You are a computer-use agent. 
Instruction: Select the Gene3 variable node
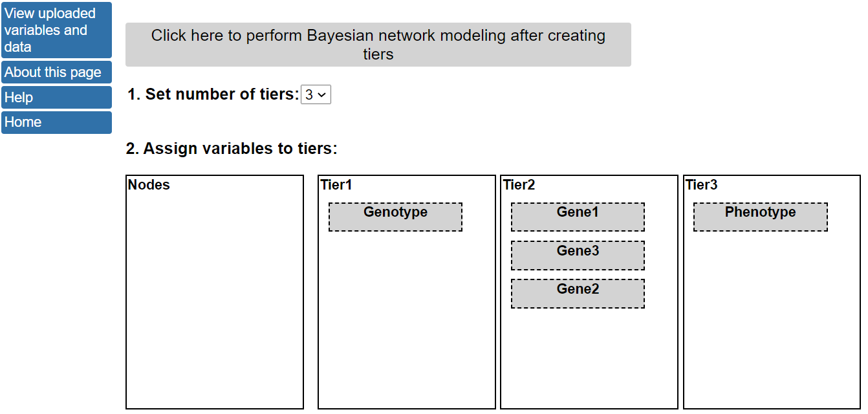coord(578,256)
